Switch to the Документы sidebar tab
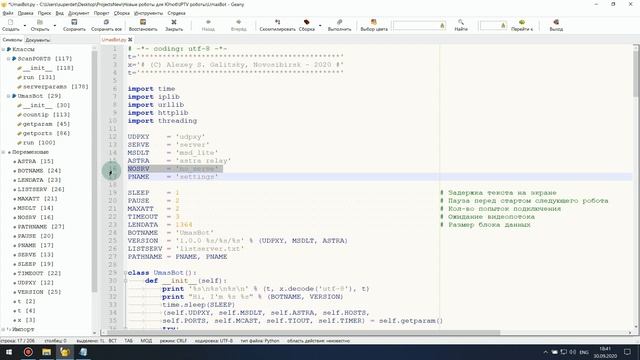 click(38, 40)
